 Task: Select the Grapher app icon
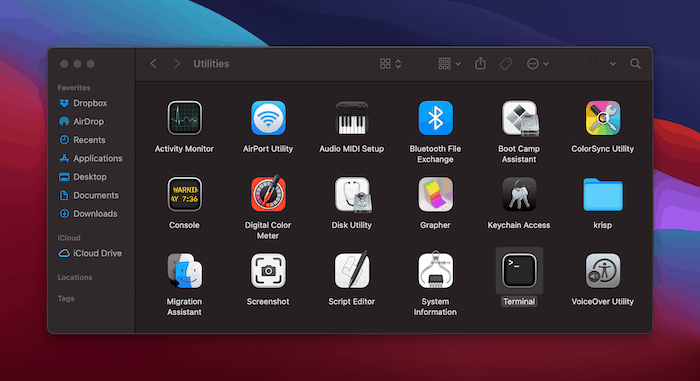tap(435, 194)
